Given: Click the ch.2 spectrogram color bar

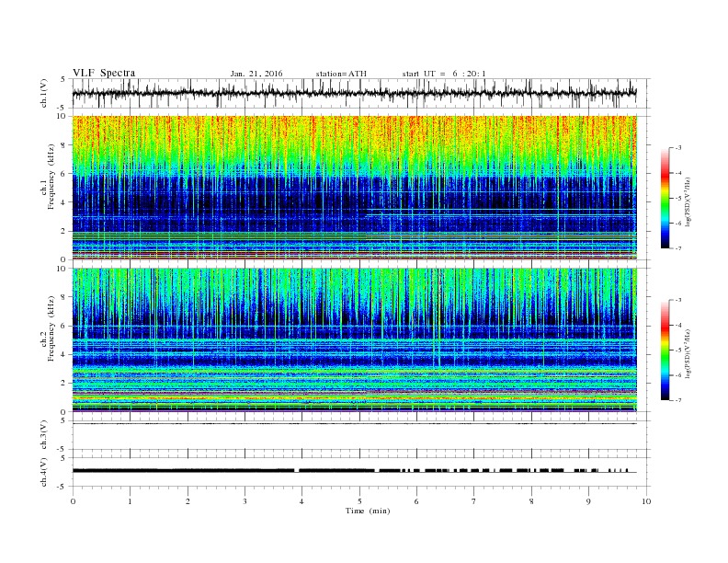Looking at the screenshot, I should tap(665, 350).
